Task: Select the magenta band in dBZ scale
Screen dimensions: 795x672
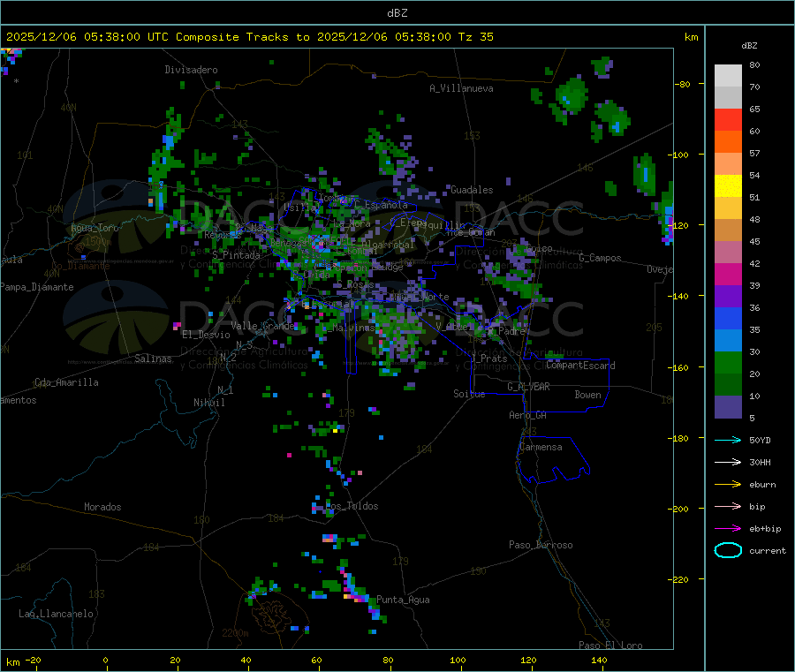Action: (x=728, y=274)
